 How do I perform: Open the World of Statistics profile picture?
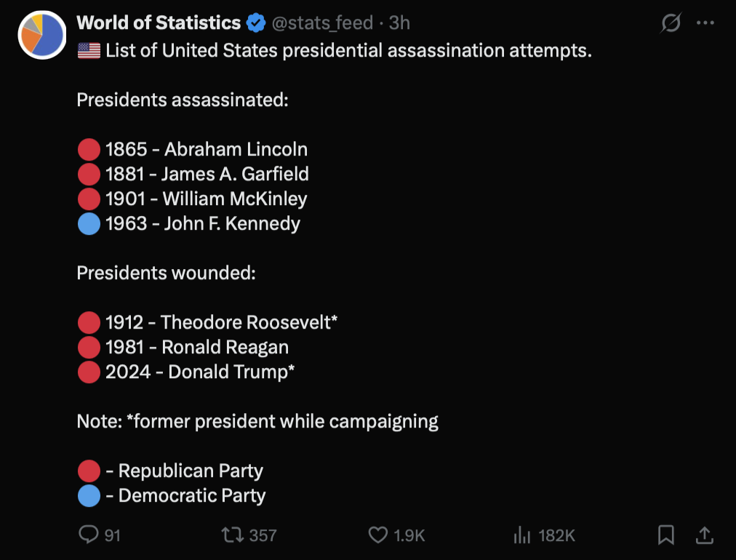42,35
